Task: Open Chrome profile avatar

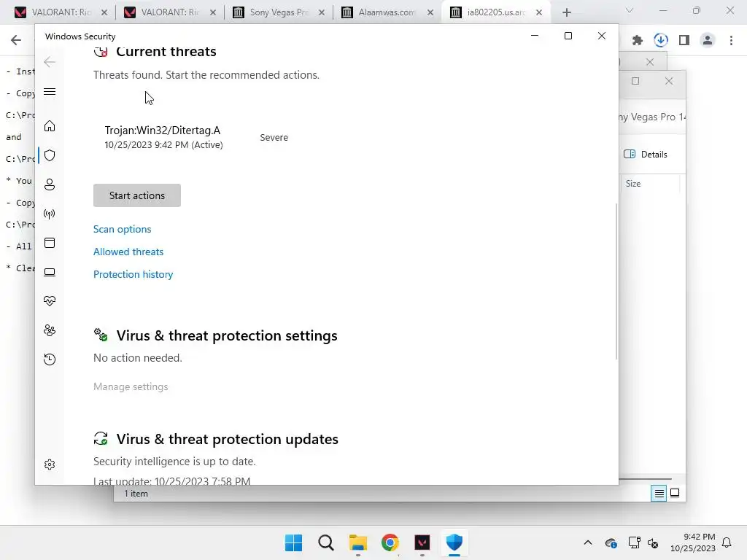Action: point(708,41)
